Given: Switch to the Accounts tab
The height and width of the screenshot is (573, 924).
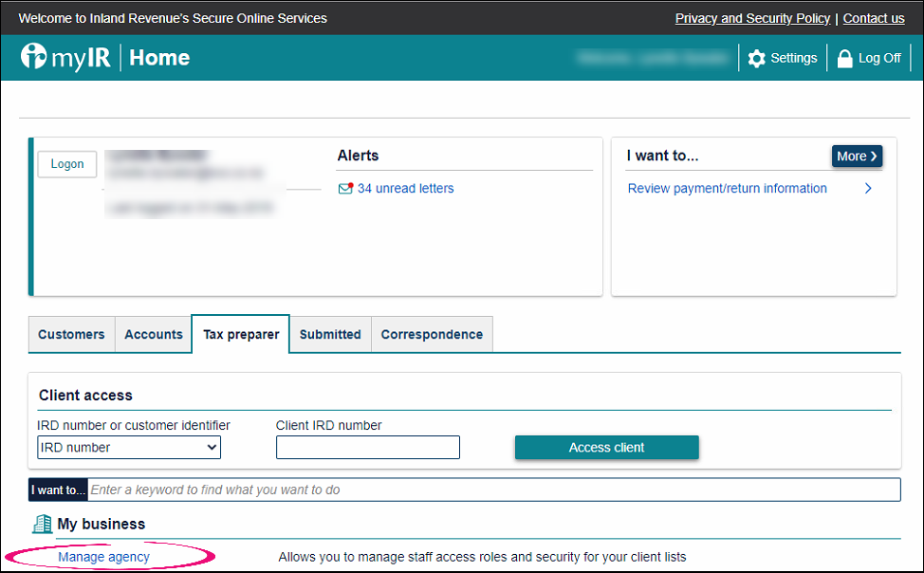Looking at the screenshot, I should 153,334.
